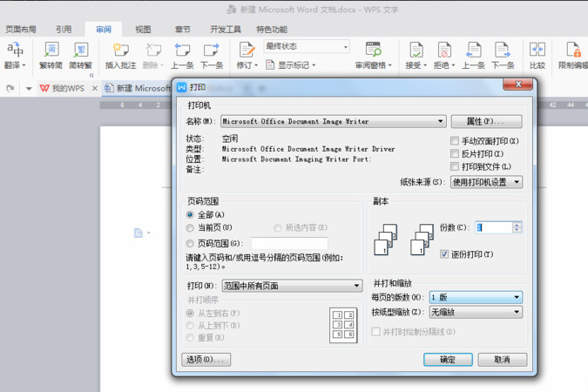588x392 pixels.
Task: Enable 打印到文件 checkbox
Action: (x=455, y=166)
